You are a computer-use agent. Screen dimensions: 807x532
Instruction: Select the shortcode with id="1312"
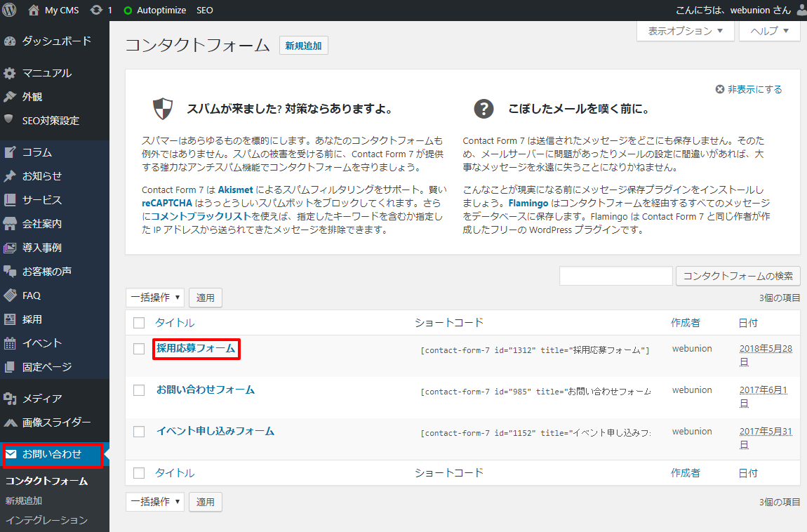click(535, 350)
